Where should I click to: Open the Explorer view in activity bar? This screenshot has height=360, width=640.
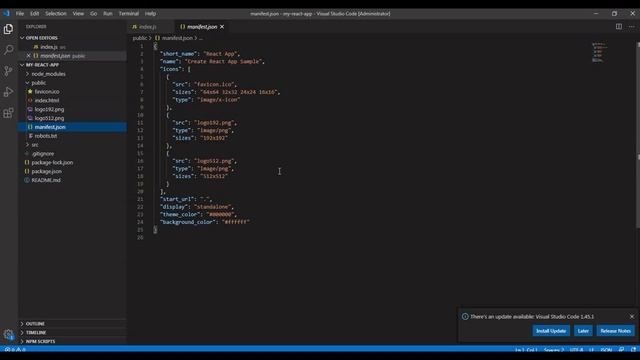tap(8, 29)
